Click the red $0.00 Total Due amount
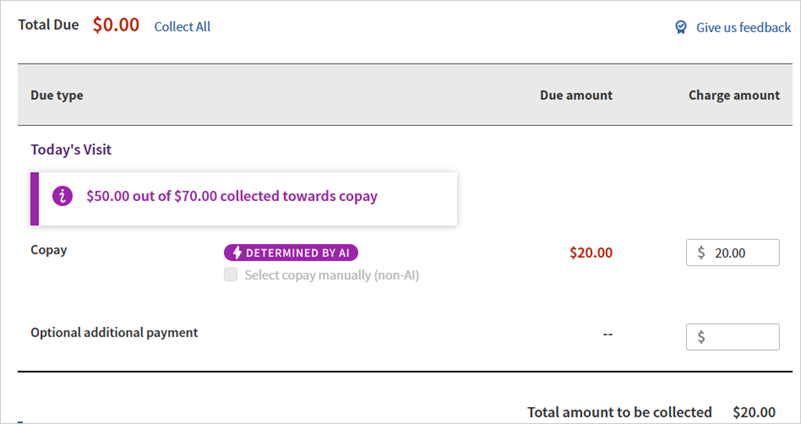 116,26
